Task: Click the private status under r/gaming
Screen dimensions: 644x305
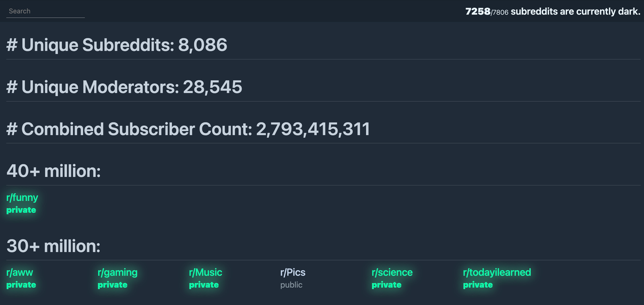Action: tap(113, 285)
